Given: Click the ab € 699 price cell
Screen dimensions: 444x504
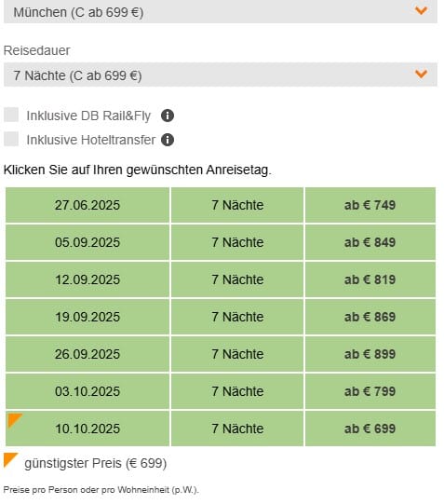Looking at the screenshot, I should click(370, 429).
